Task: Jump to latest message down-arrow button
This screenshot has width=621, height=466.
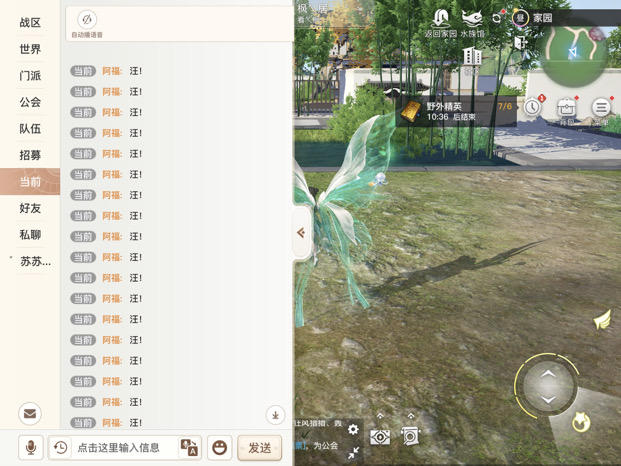Action: tap(275, 415)
